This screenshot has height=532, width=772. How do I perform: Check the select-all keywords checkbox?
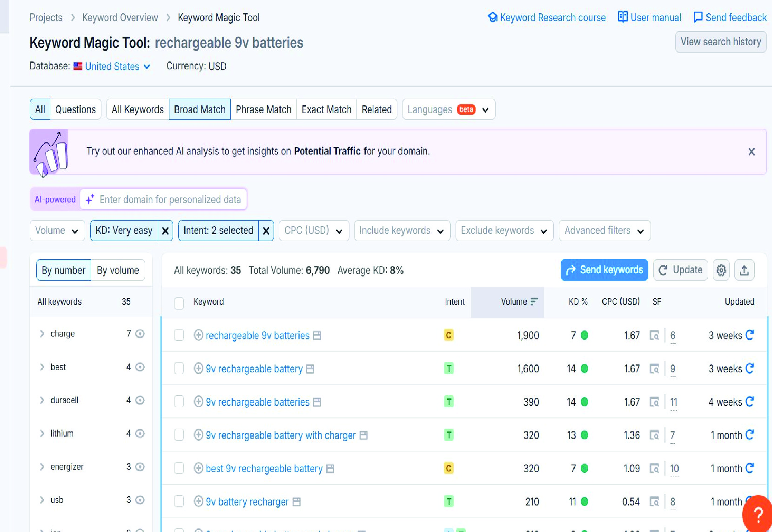point(179,303)
